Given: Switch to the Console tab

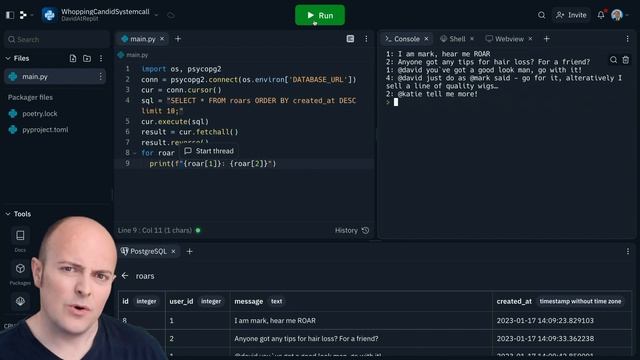Looking at the screenshot, I should (402, 39).
